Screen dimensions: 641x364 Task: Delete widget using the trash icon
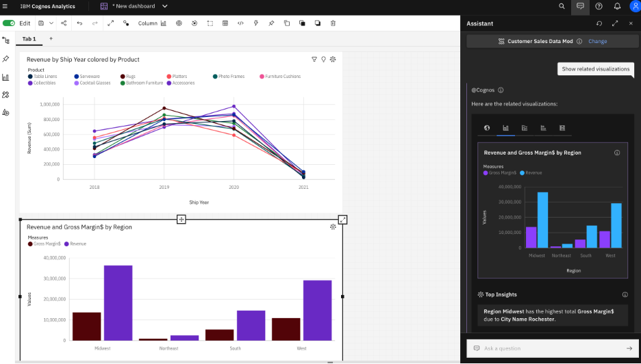(333, 23)
